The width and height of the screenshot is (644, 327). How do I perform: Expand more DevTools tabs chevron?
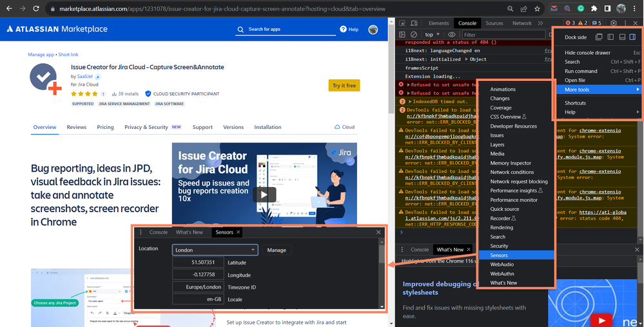point(540,23)
